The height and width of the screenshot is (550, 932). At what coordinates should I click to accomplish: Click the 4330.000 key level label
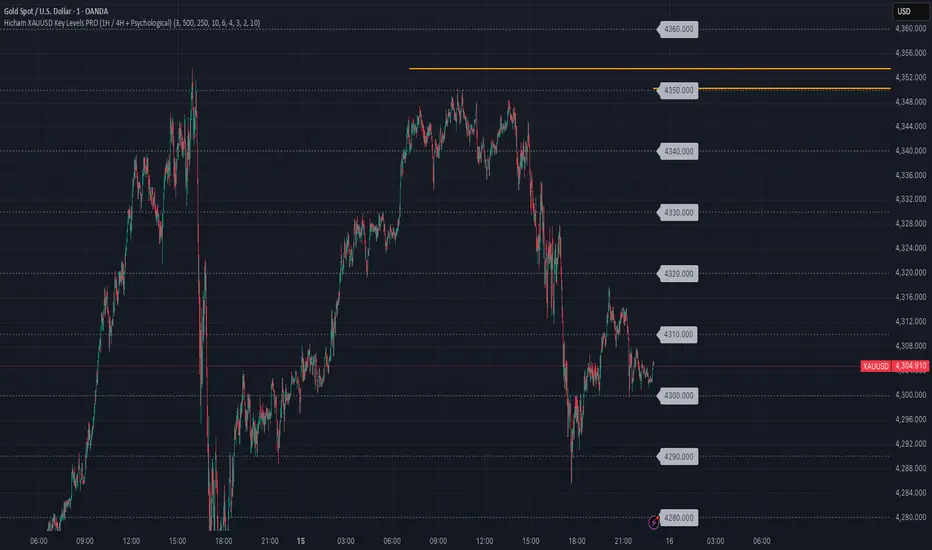pos(677,213)
